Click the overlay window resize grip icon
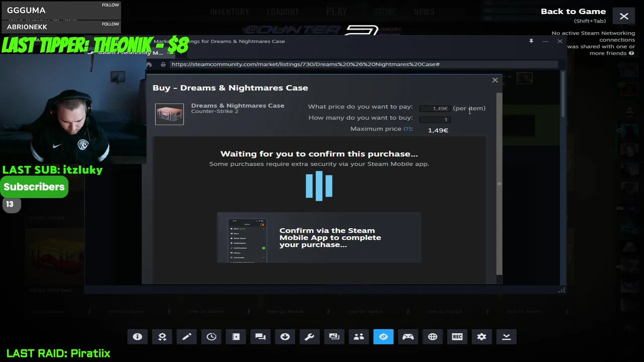The image size is (644, 362). (562, 290)
